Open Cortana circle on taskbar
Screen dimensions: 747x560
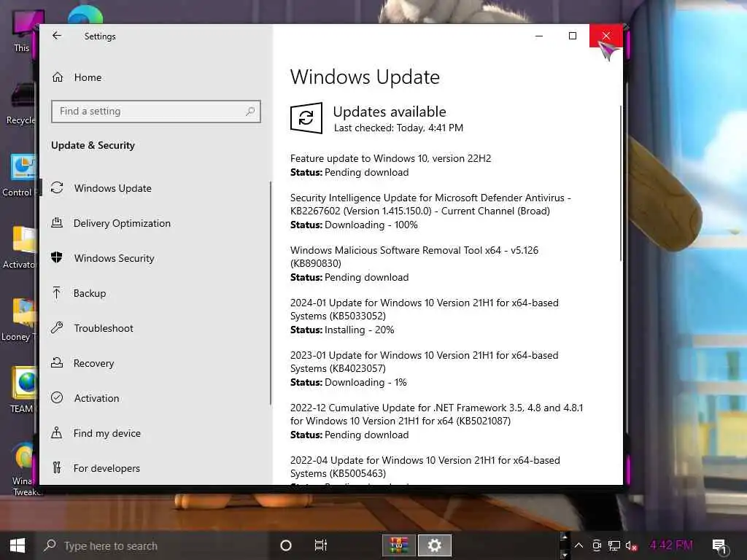(x=286, y=545)
